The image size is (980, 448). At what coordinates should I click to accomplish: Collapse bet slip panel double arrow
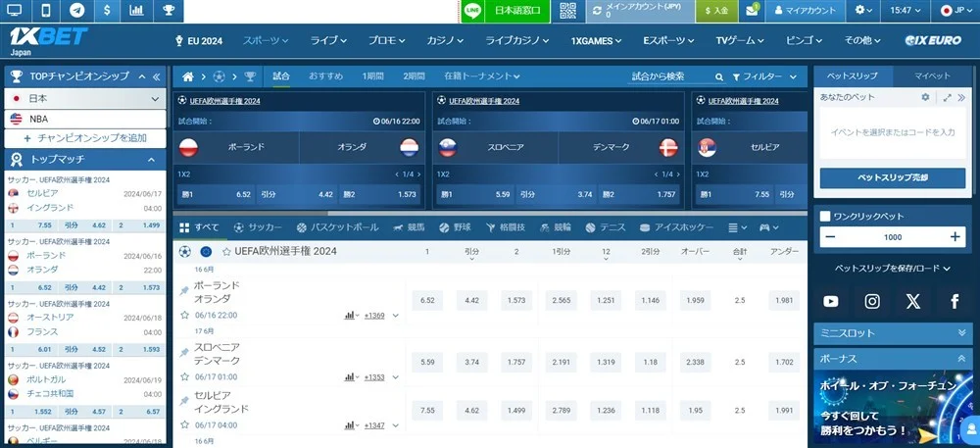pos(961,97)
